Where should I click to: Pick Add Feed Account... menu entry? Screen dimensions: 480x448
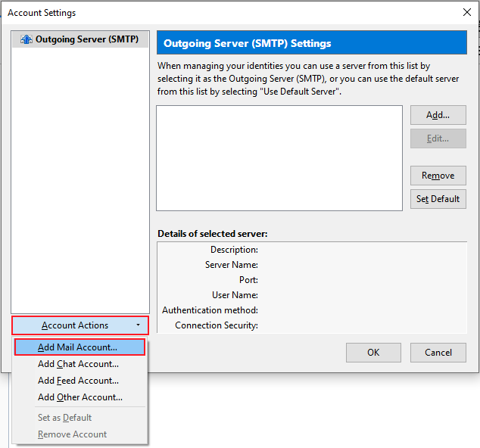(x=78, y=381)
